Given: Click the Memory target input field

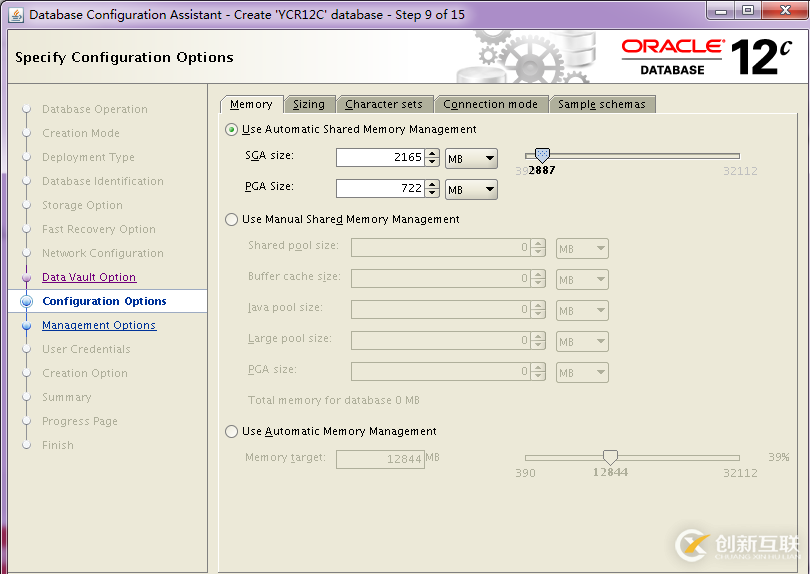Looking at the screenshot, I should 380,459.
